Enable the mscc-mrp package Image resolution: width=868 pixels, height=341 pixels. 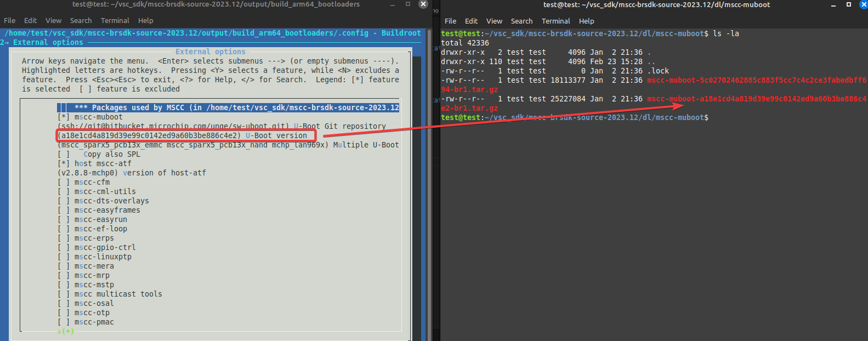64,275
